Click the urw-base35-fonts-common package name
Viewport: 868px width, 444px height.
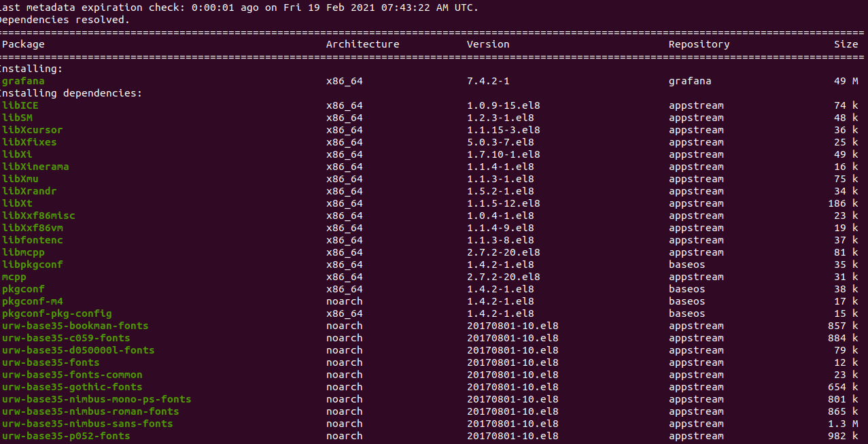coord(72,375)
